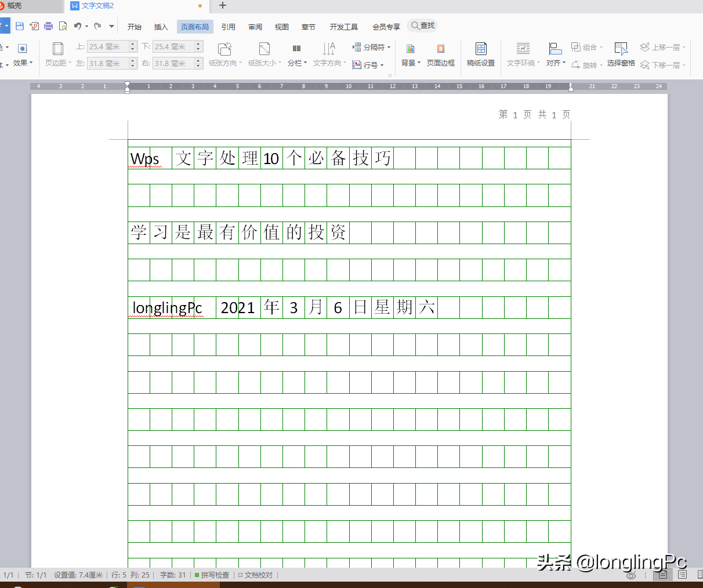Open the 文件 menu dropdown arrow at far left
The image size is (703, 588).
tap(6, 26)
